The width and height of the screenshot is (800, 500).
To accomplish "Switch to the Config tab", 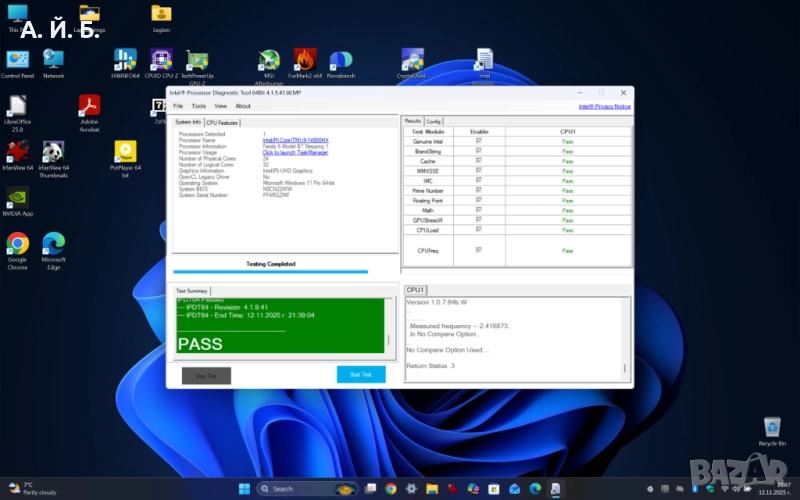I will [x=434, y=121].
